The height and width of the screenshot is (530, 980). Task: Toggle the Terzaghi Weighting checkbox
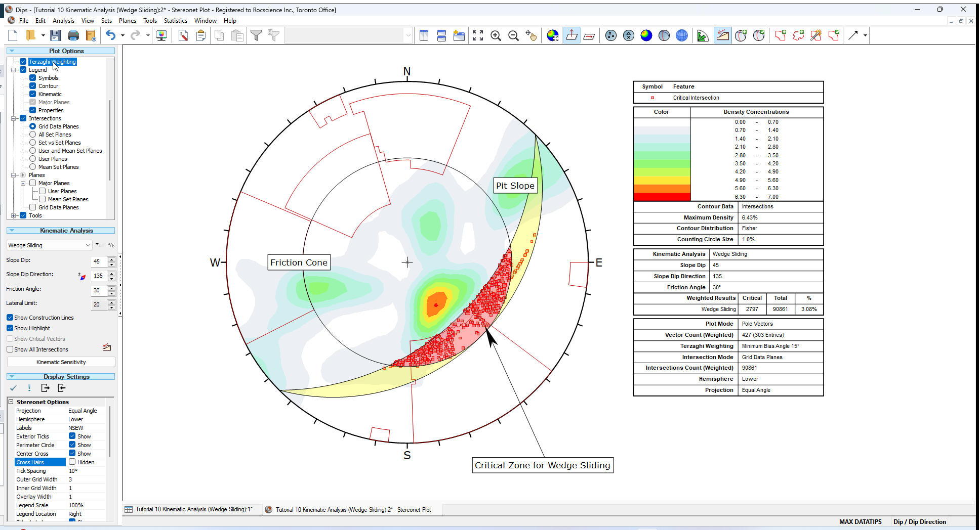coord(23,61)
